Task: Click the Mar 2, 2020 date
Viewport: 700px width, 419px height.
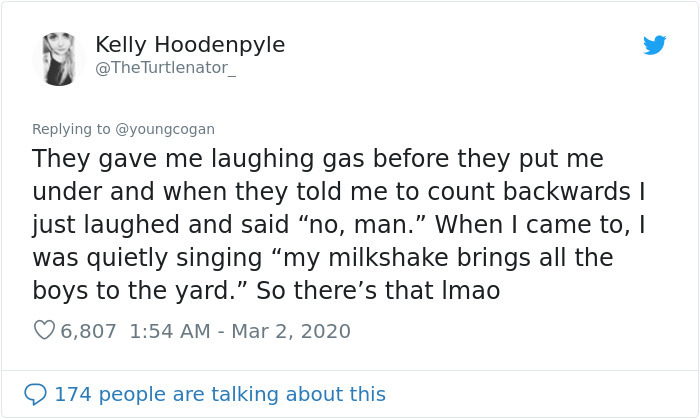Action: coord(292,331)
